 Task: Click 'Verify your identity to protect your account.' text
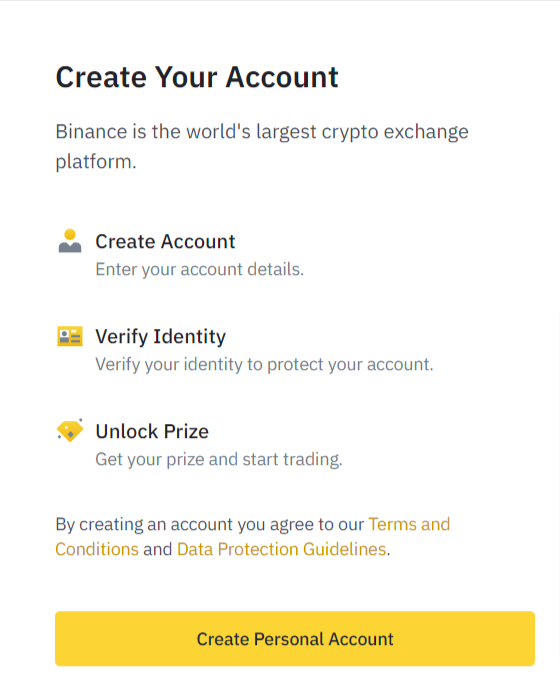pos(264,364)
